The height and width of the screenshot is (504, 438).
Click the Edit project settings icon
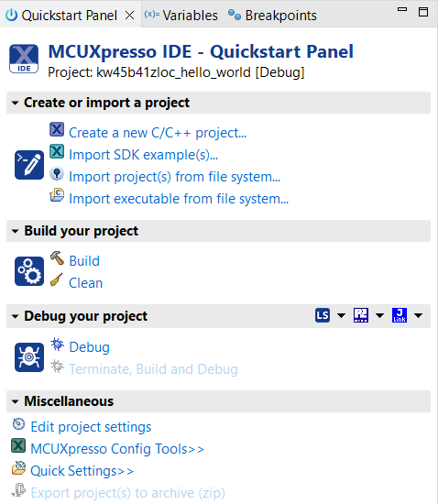point(18,424)
